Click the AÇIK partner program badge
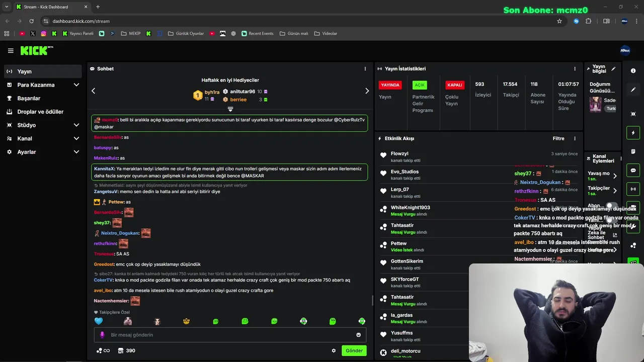The image size is (644, 362). pyautogui.click(x=420, y=85)
